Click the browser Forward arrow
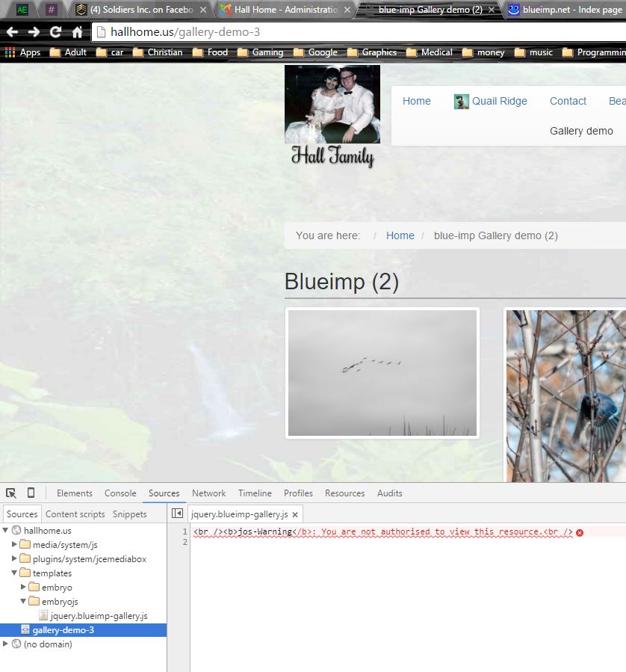The height and width of the screenshot is (672, 626). point(34,32)
